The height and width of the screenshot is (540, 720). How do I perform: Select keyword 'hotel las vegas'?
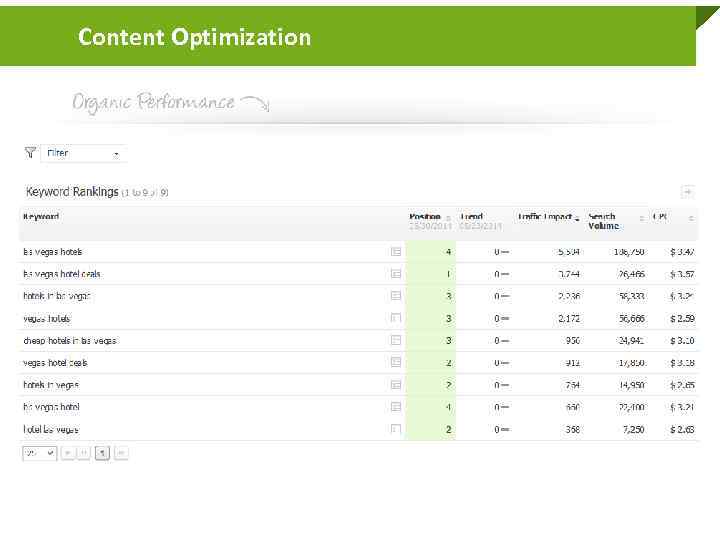[51, 430]
